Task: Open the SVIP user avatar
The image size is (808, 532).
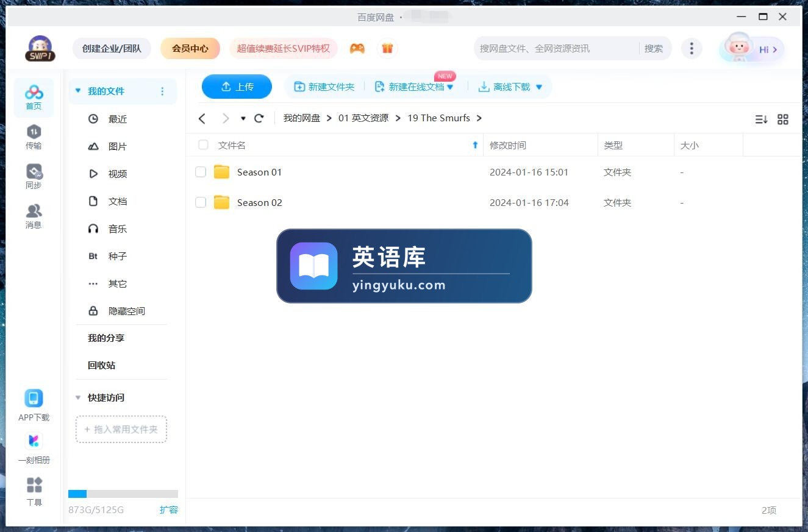Action: point(40,49)
